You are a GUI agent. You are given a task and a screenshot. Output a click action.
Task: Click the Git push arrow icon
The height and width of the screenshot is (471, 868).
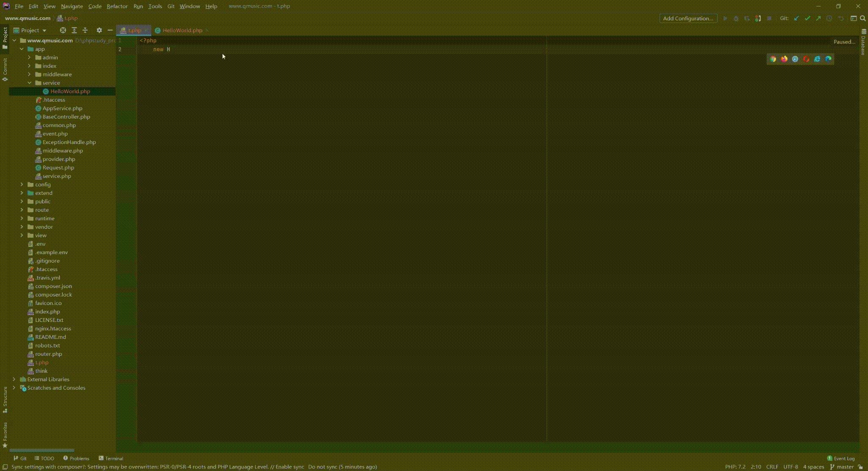click(x=818, y=18)
